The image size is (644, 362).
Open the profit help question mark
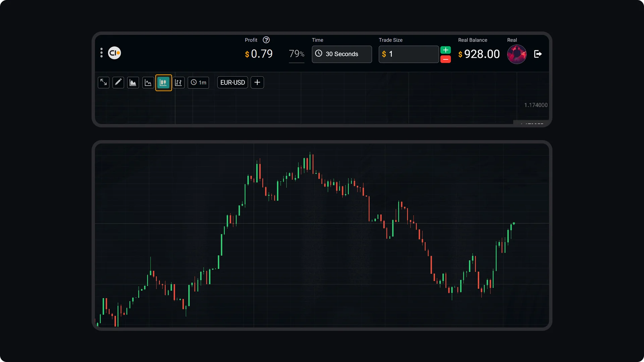(x=266, y=40)
